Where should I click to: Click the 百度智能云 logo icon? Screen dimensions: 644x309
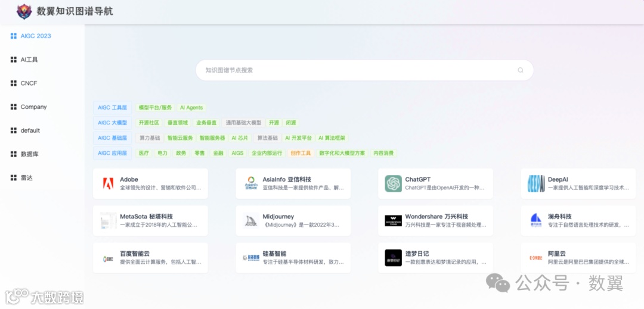pyautogui.click(x=108, y=258)
